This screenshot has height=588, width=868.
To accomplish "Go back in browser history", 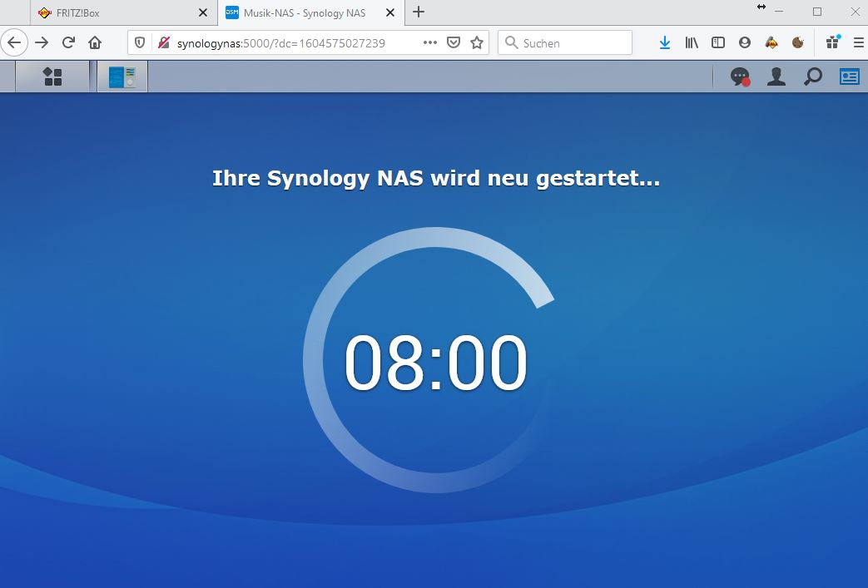I will coord(14,42).
